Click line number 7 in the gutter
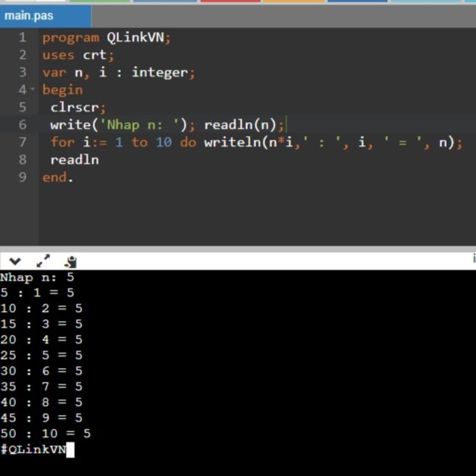This screenshot has height=476, width=476. [22, 142]
